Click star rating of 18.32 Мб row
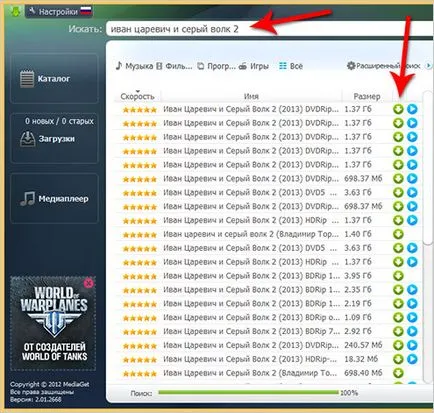The width and height of the screenshot is (434, 413). pyautogui.click(x=140, y=360)
